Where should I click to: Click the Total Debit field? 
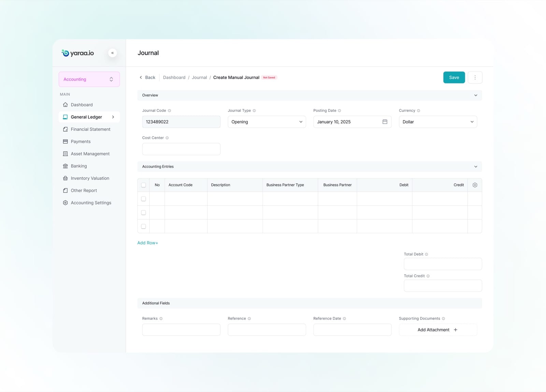[x=443, y=264]
